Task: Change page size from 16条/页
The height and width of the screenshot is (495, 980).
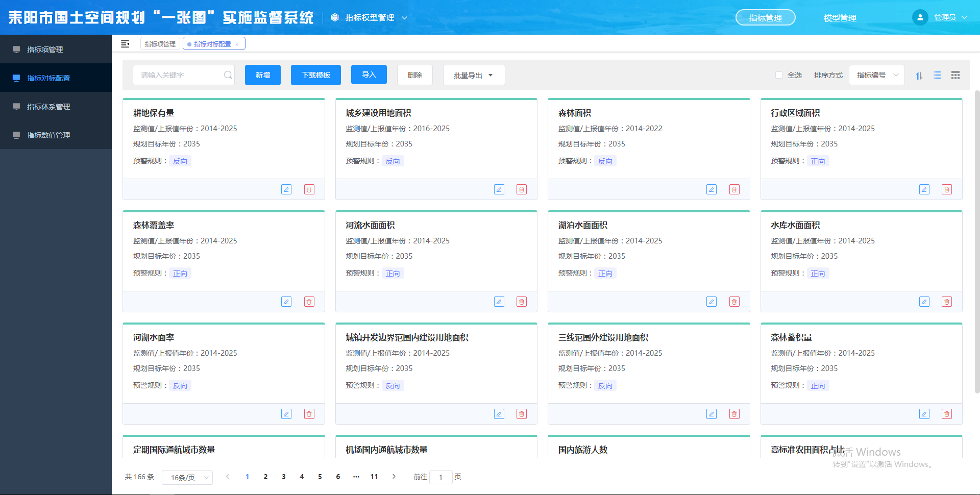Action: point(187,477)
